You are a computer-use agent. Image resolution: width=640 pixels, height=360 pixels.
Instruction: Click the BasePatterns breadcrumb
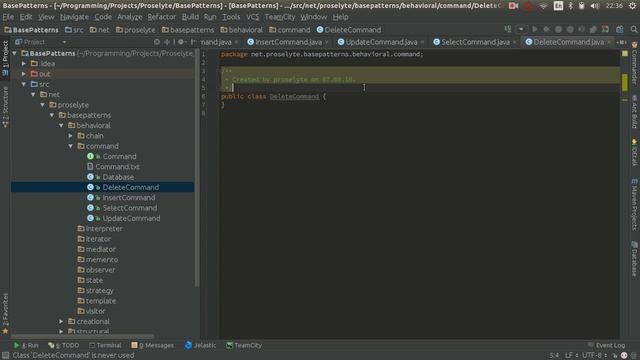pyautogui.click(x=31, y=30)
